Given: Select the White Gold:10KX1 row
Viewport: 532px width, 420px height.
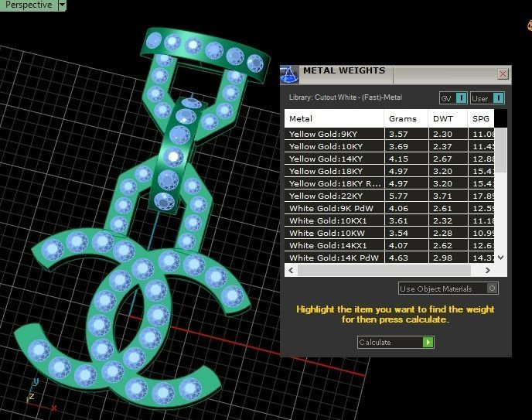Looking at the screenshot, I should coord(389,220).
